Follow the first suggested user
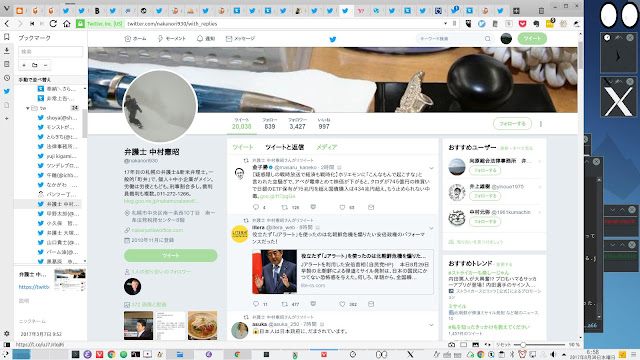Viewport: 640px width, 360px height. click(x=485, y=170)
